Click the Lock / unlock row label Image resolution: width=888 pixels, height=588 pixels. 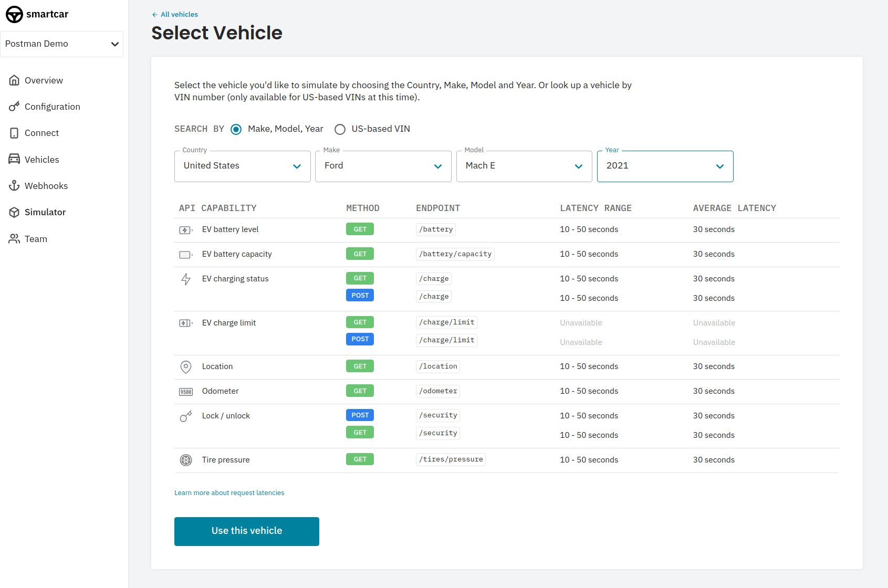coord(226,416)
